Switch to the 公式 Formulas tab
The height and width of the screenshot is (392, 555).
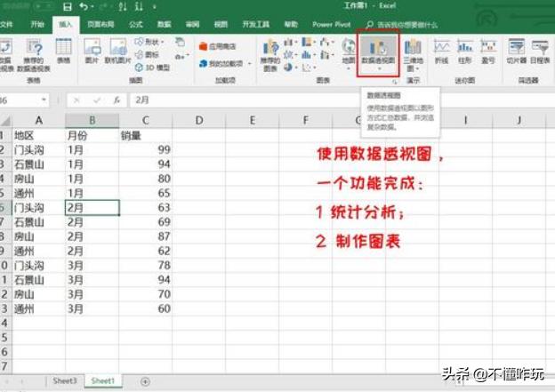135,24
